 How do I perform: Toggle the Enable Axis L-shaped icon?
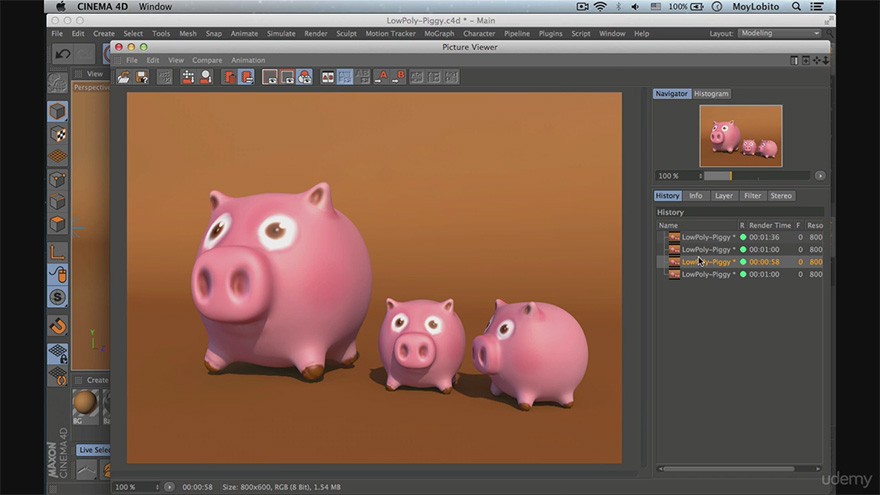(x=58, y=252)
